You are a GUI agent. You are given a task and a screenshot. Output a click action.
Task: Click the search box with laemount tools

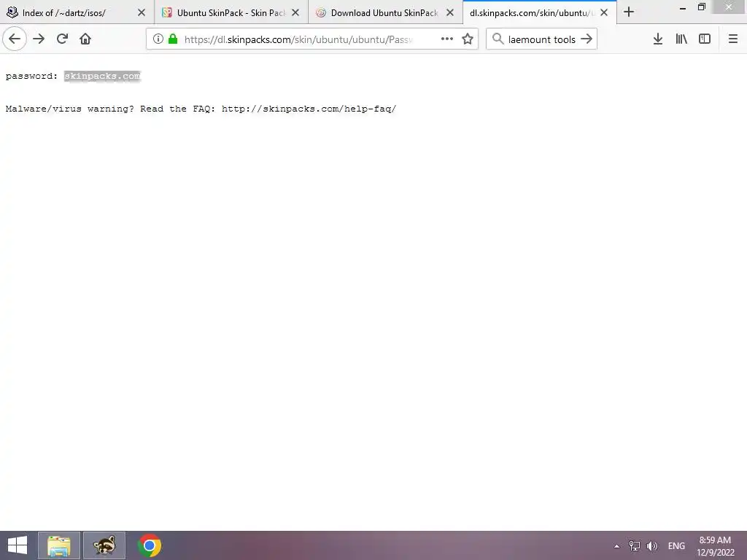pos(542,39)
